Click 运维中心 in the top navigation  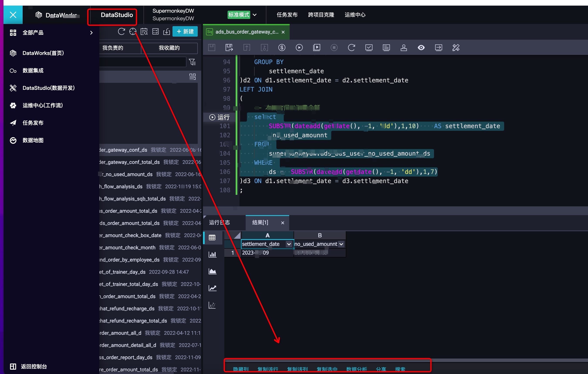click(355, 15)
